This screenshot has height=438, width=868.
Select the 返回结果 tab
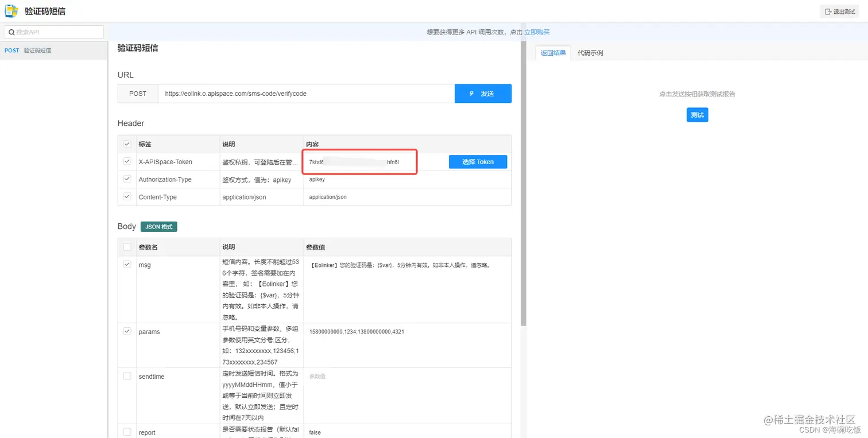tap(553, 52)
